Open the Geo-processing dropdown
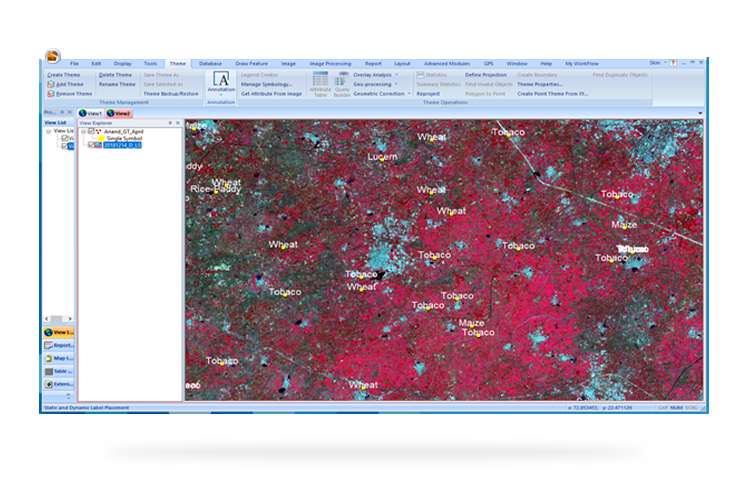Screen dimensions: 749x500 tap(396, 85)
